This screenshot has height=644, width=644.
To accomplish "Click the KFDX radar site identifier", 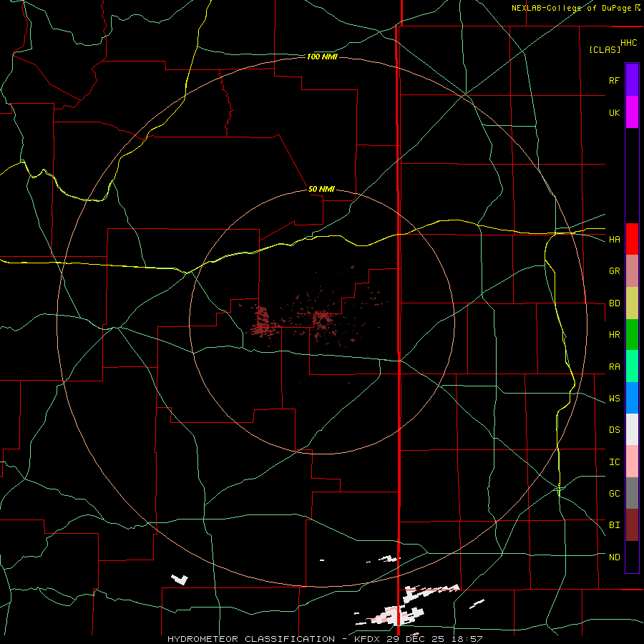I will [x=367, y=639].
